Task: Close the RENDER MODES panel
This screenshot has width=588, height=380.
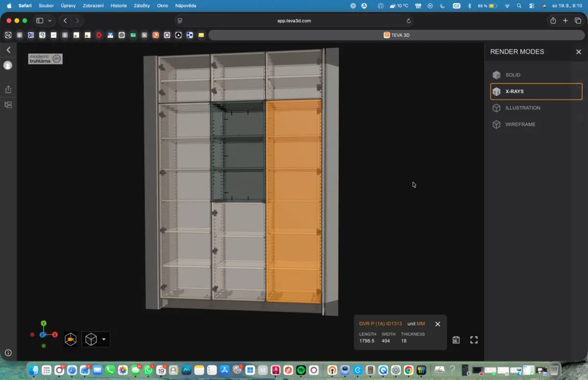Action: click(x=578, y=52)
